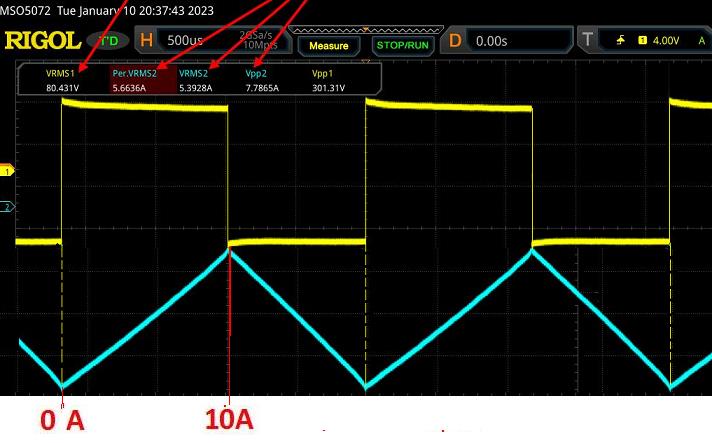Image resolution: width=712 pixels, height=443 pixels.
Task: Select the highlighted Per.VRMS2 measurement
Action: coord(135,80)
